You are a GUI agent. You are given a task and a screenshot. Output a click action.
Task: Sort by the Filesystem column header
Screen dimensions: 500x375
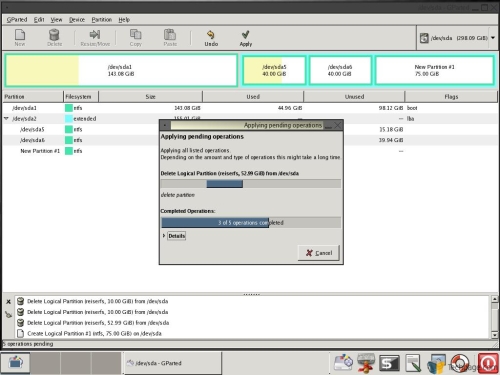coord(81,97)
